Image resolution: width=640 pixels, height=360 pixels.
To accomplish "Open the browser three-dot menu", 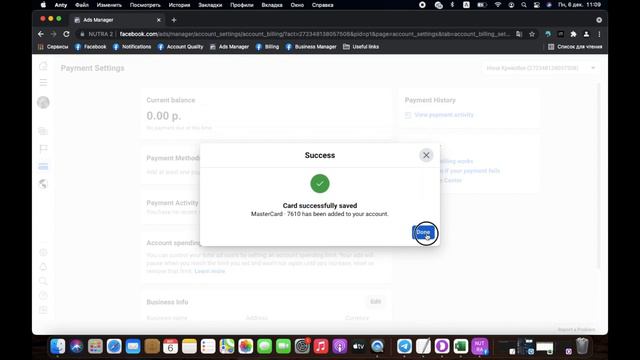I will point(599,34).
